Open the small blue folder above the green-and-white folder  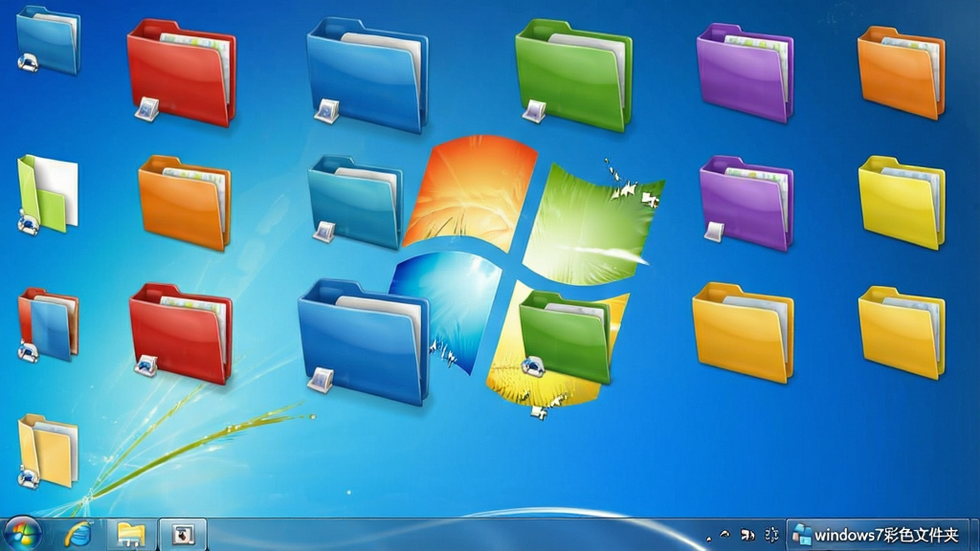(48, 40)
